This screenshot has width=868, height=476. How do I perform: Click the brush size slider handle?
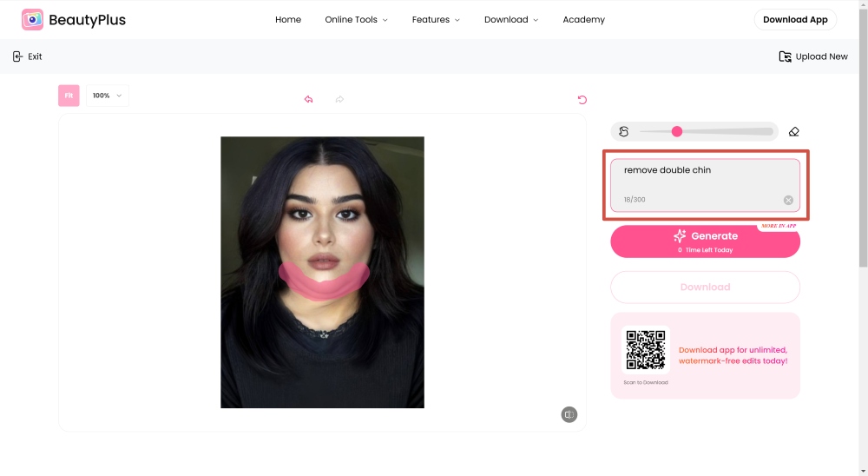(x=677, y=131)
